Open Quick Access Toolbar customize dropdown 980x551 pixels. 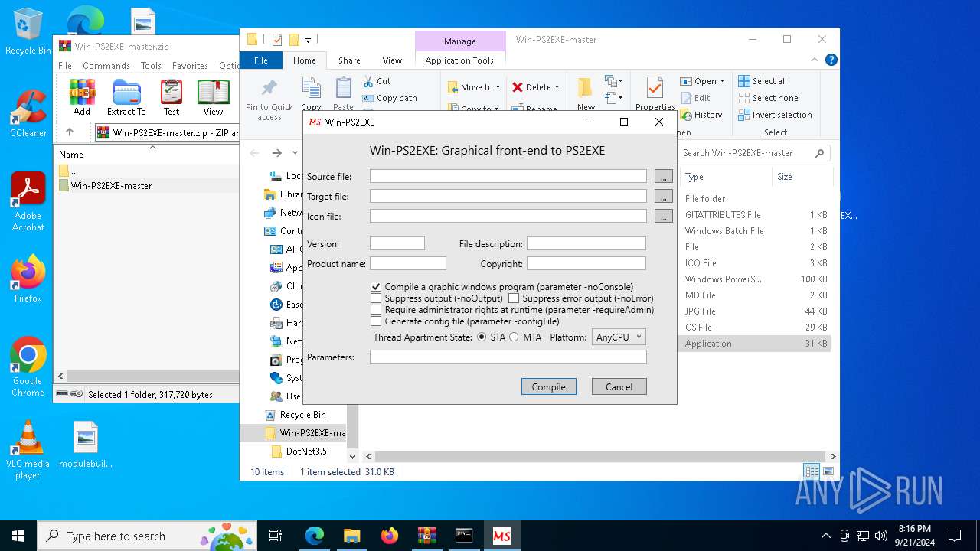pyautogui.click(x=308, y=40)
